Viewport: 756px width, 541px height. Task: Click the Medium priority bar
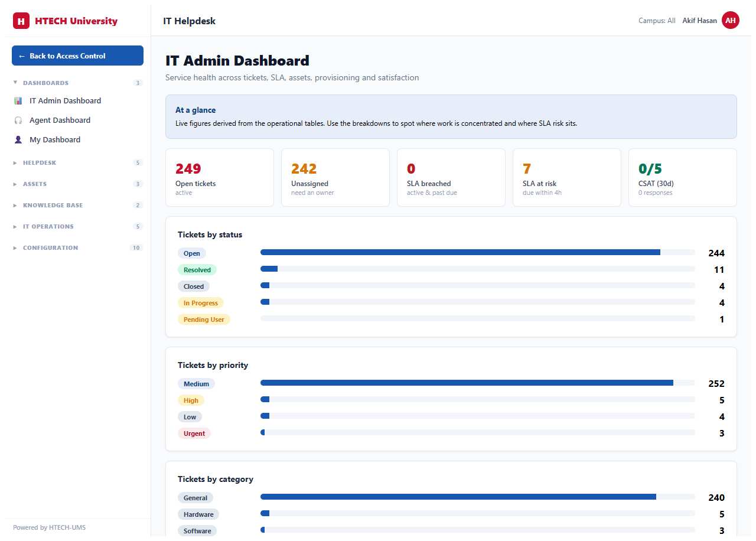pyautogui.click(x=477, y=383)
